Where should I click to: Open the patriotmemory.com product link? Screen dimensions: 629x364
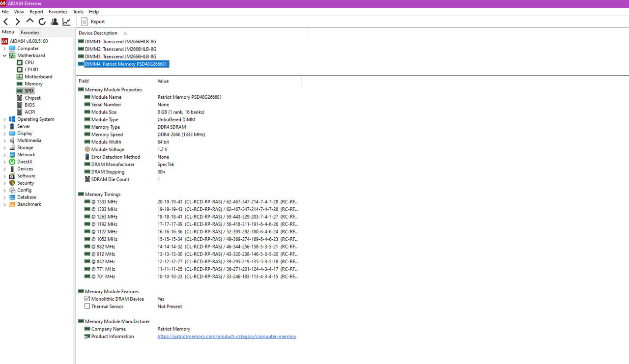click(227, 336)
